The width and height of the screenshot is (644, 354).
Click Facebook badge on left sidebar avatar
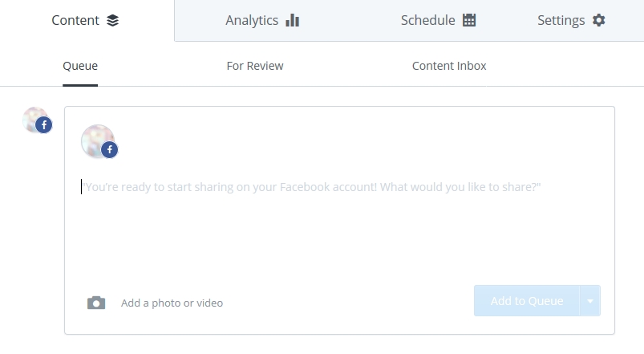43,125
